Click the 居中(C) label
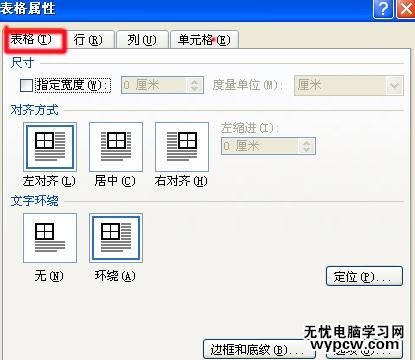The height and width of the screenshot is (360, 415). 115,181
